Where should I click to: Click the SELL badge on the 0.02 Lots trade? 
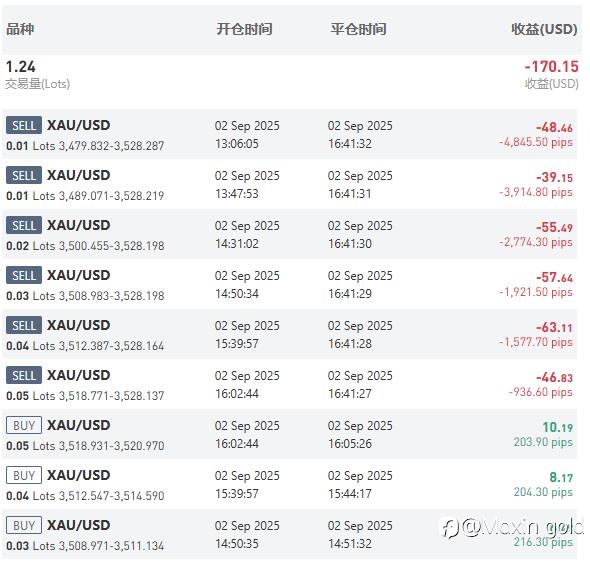pyautogui.click(x=24, y=225)
